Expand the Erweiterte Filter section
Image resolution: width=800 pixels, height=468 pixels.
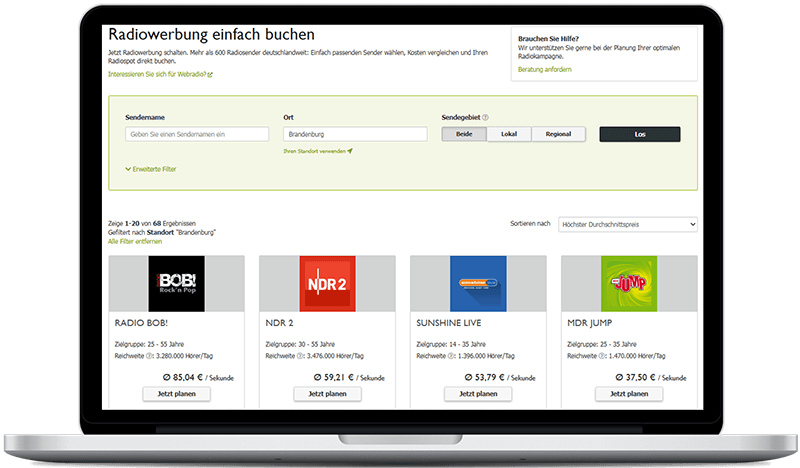click(x=151, y=169)
